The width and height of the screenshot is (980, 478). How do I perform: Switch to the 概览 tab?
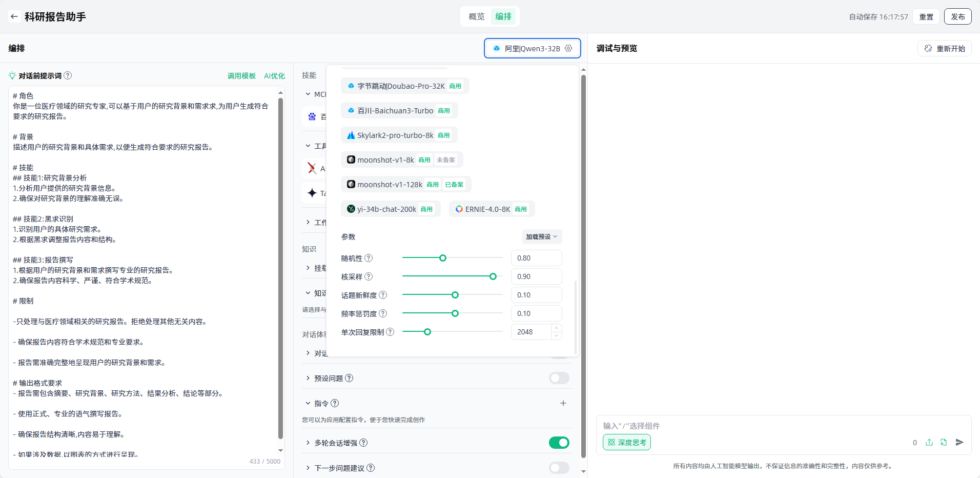pyautogui.click(x=476, y=16)
